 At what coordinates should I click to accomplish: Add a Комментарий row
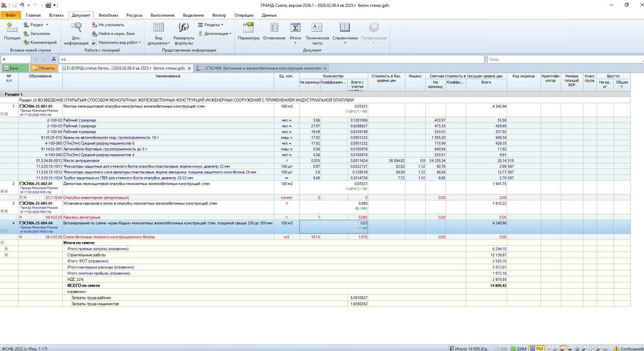coord(39,42)
